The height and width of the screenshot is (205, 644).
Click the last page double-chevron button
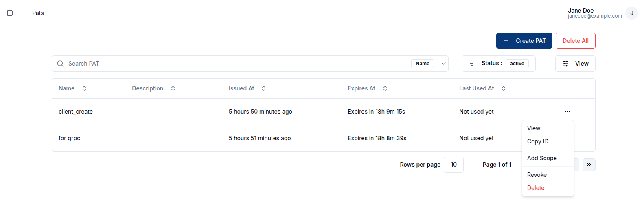click(589, 165)
